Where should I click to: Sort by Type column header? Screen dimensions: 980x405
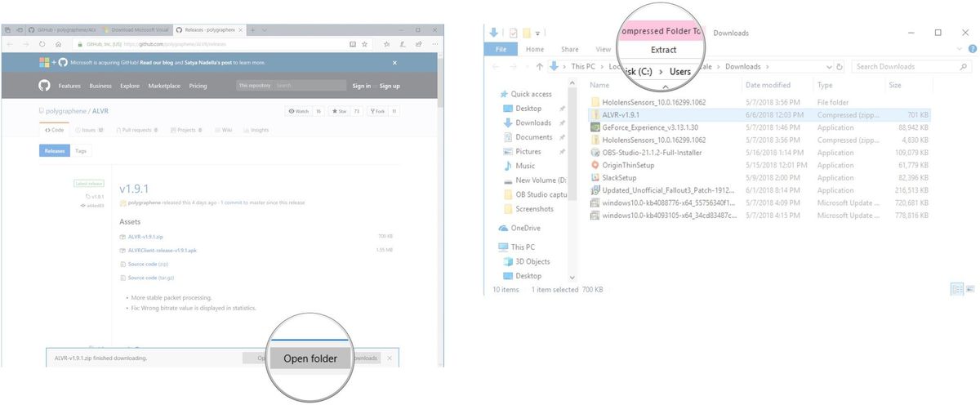coord(849,85)
